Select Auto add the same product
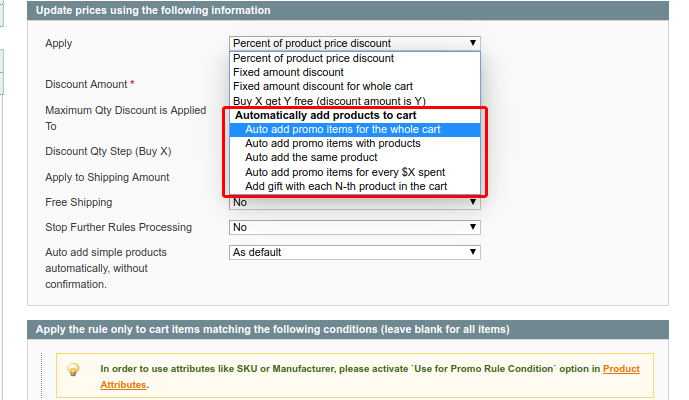689x400 pixels. click(311, 157)
